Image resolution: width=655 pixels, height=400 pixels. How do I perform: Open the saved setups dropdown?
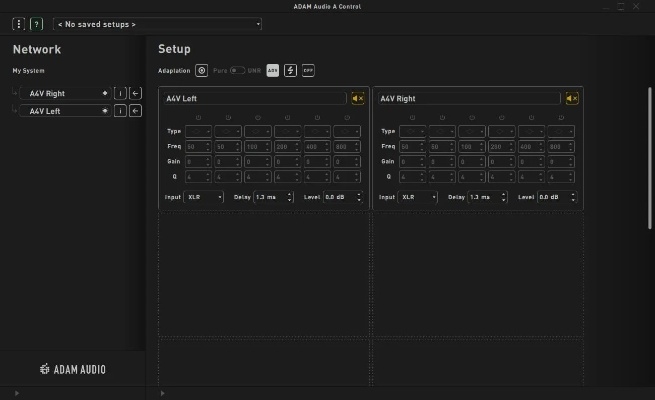(x=158, y=24)
